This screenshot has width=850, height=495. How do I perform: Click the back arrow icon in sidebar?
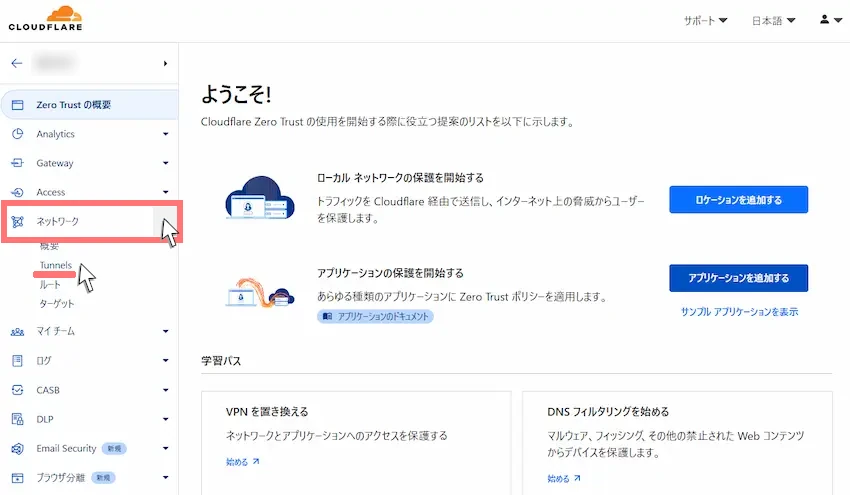point(17,63)
